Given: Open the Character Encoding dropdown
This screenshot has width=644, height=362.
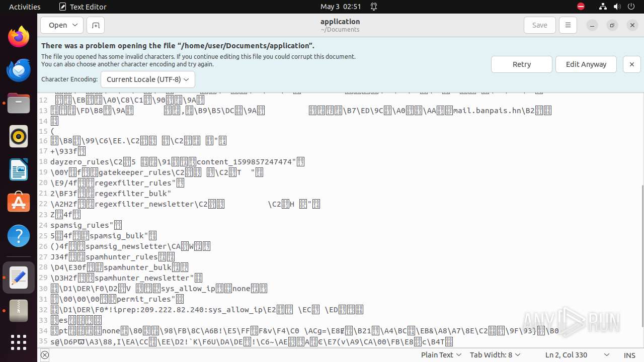Looking at the screenshot, I should pyautogui.click(x=148, y=79).
